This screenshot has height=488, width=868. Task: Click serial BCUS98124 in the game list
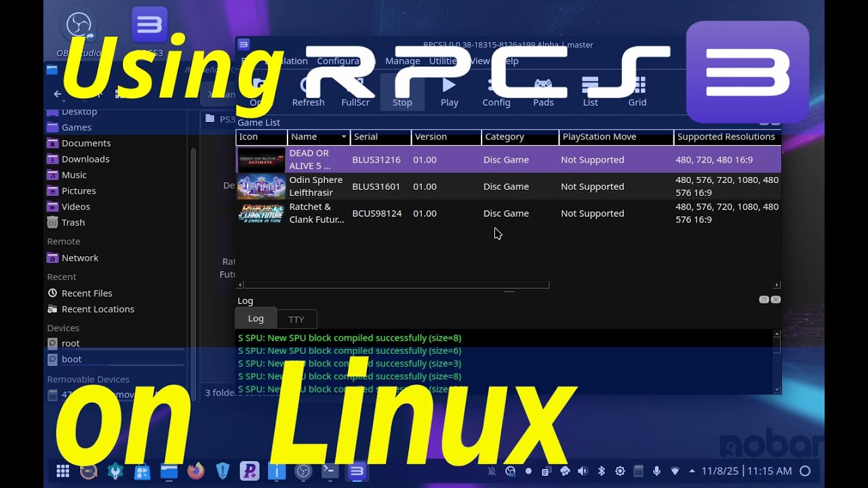click(377, 213)
